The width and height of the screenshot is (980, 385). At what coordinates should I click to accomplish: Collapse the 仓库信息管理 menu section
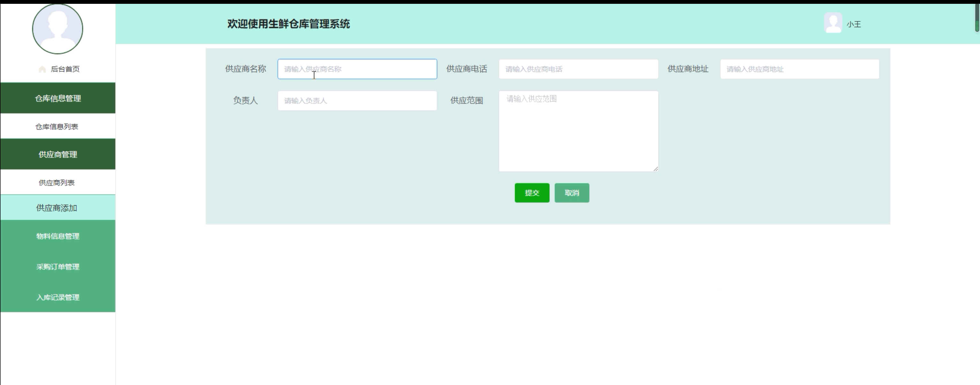tap(58, 98)
